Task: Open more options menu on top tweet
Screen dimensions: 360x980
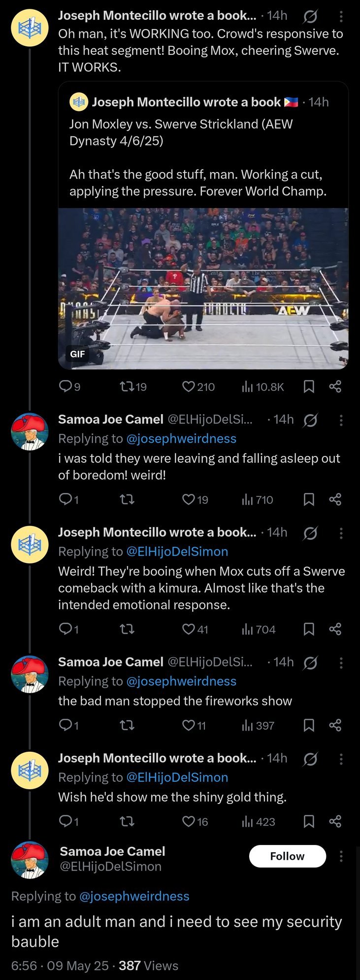Action: pyautogui.click(x=341, y=16)
